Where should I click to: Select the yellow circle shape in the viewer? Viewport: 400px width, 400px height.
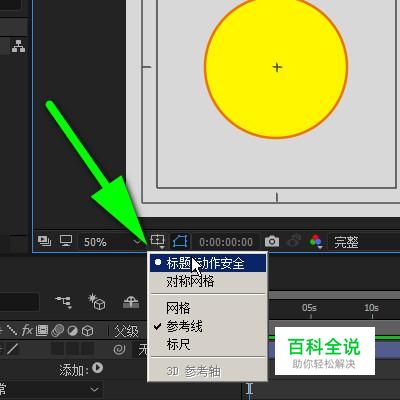[x=276, y=67]
